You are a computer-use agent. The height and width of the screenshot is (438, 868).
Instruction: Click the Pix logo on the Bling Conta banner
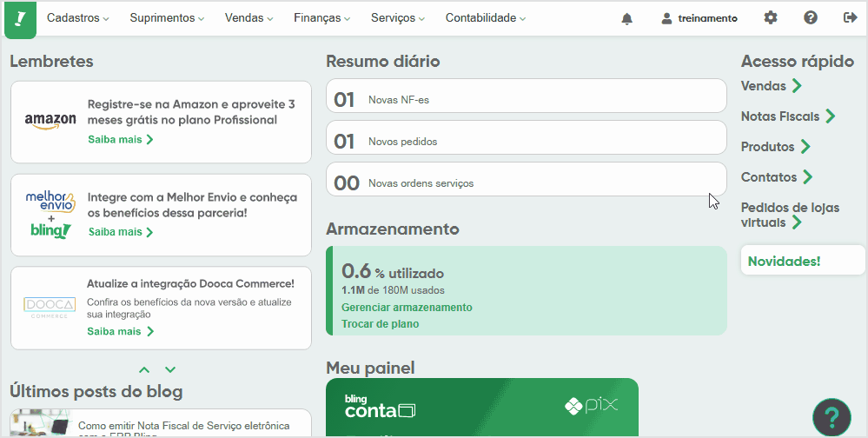(591, 405)
